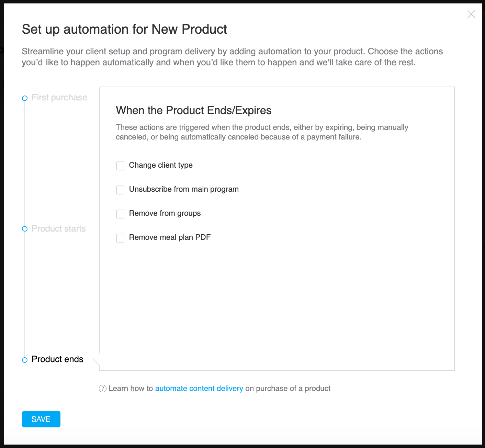Screen dimensions: 485x448
Task: Enable Change client type checkbox
Action: point(120,166)
